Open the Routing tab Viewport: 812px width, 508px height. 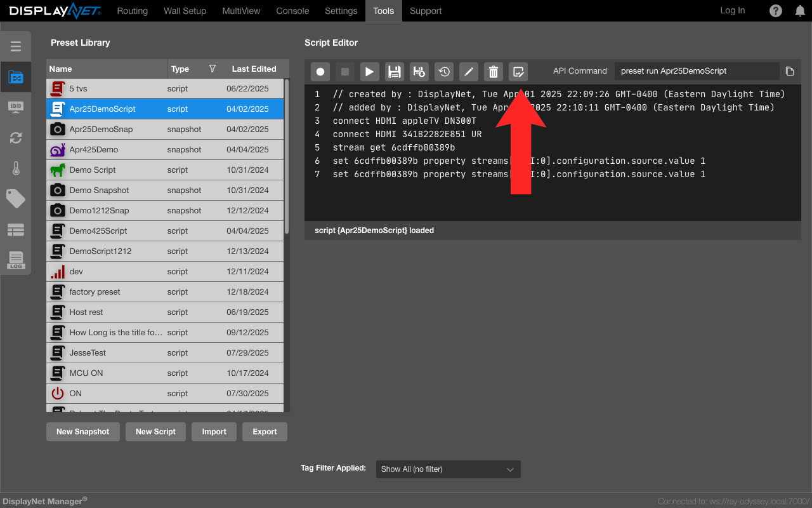[x=133, y=11]
